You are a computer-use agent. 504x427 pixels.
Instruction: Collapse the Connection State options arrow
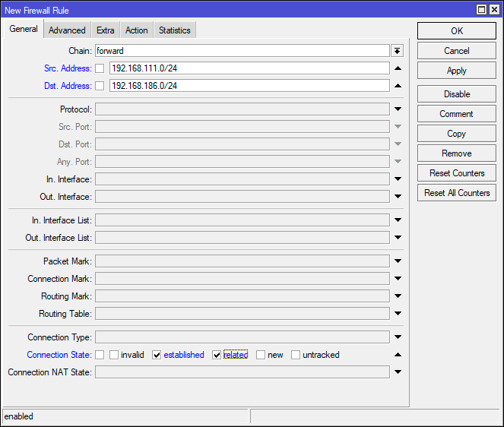(x=398, y=355)
